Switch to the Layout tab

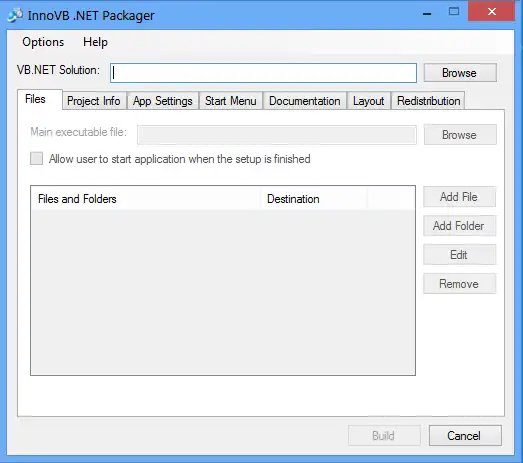coord(369,101)
